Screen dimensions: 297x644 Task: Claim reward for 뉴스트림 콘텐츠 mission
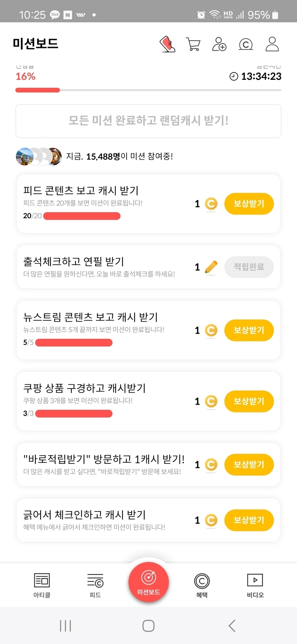tap(249, 330)
